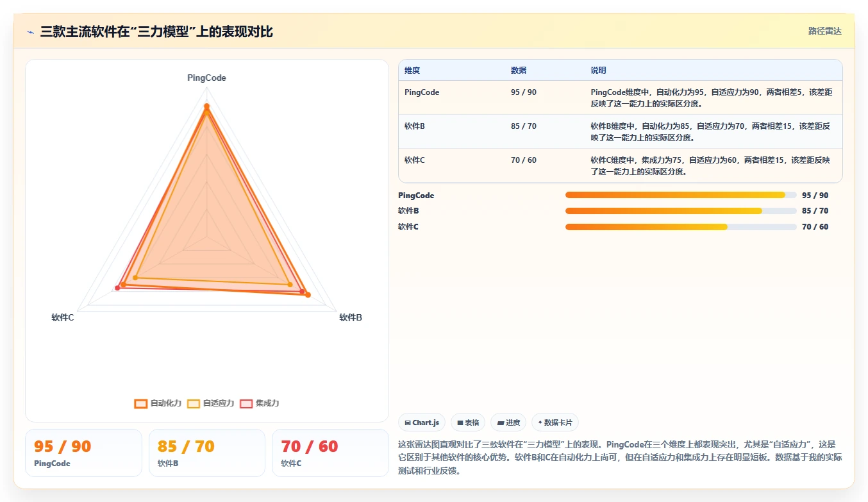Click the 表格 chip
This screenshot has width=868, height=502.
coord(468,423)
